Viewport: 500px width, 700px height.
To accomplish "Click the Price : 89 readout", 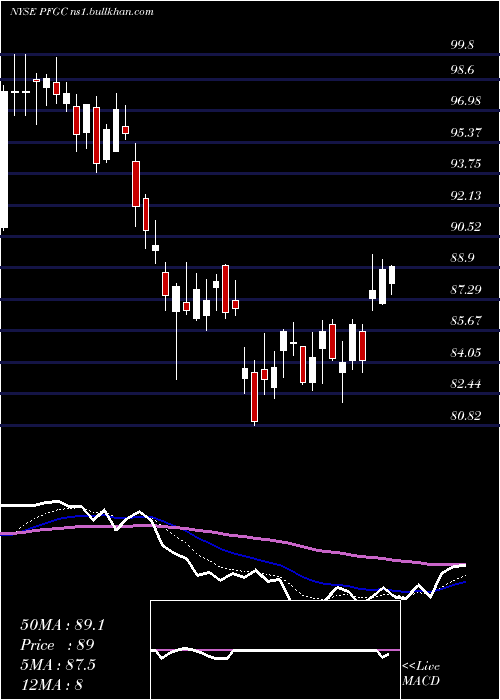I will [x=58, y=645].
